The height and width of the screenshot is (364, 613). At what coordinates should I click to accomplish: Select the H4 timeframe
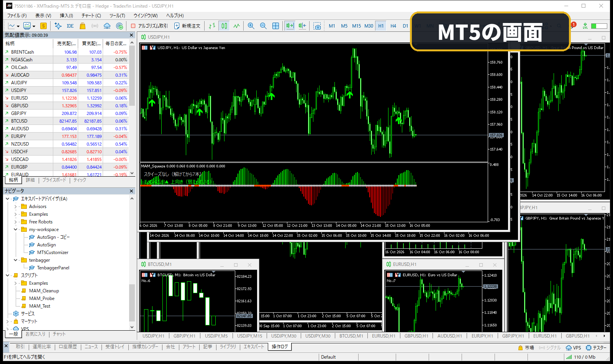393,26
